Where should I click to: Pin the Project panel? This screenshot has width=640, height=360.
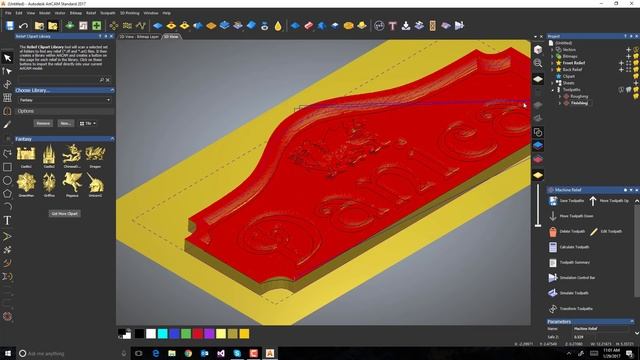(631, 36)
